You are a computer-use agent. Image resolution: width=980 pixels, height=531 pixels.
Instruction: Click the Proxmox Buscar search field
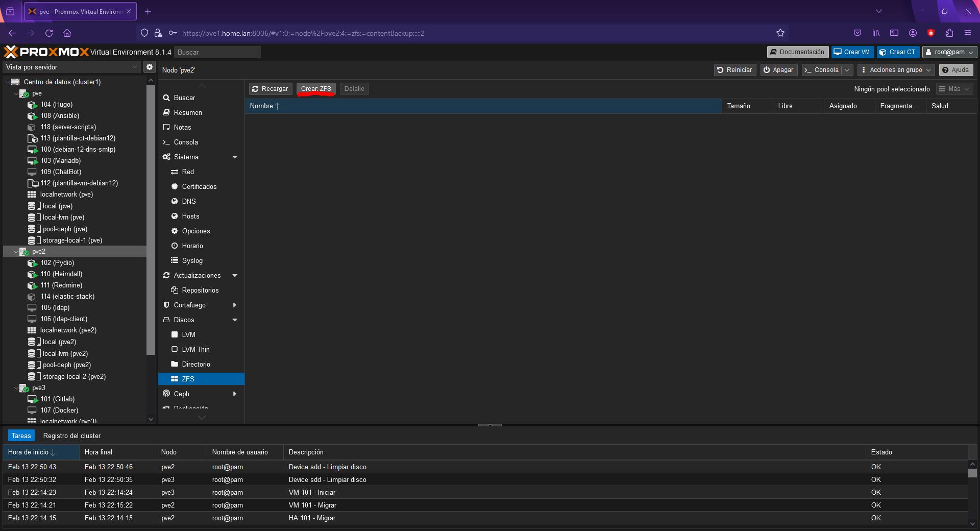pos(217,52)
